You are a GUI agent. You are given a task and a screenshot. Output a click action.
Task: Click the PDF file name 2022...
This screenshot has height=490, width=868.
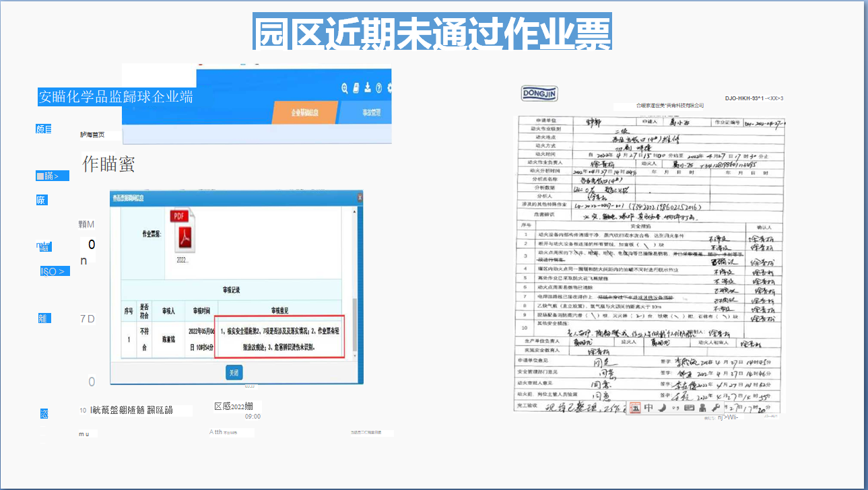[x=182, y=259]
